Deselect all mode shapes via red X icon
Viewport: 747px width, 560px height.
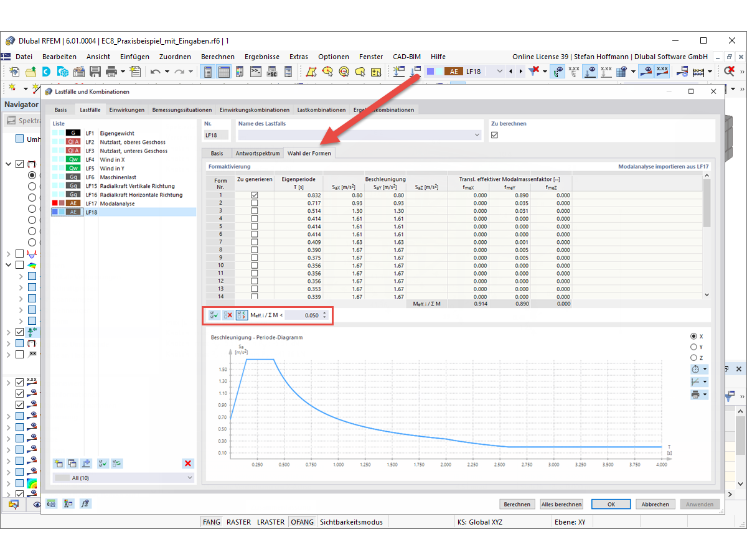(228, 315)
